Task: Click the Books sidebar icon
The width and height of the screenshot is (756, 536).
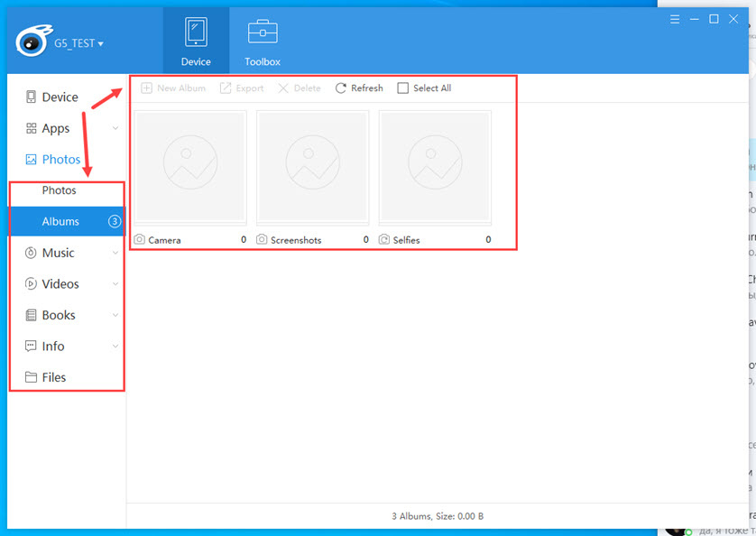Action: pyautogui.click(x=32, y=315)
